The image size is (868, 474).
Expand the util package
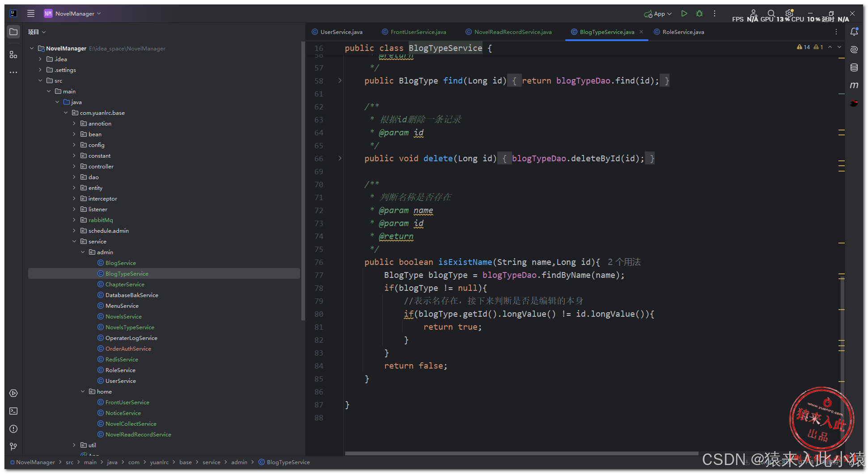click(74, 445)
